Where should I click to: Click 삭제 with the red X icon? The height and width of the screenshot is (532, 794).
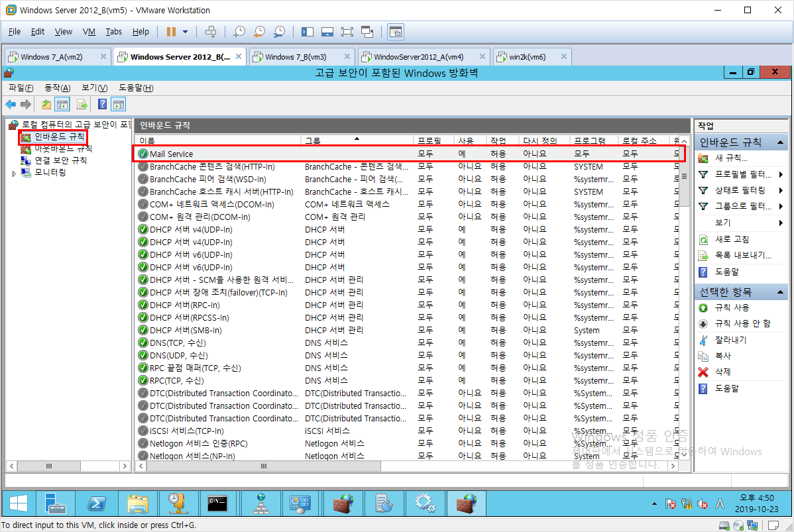click(x=723, y=372)
